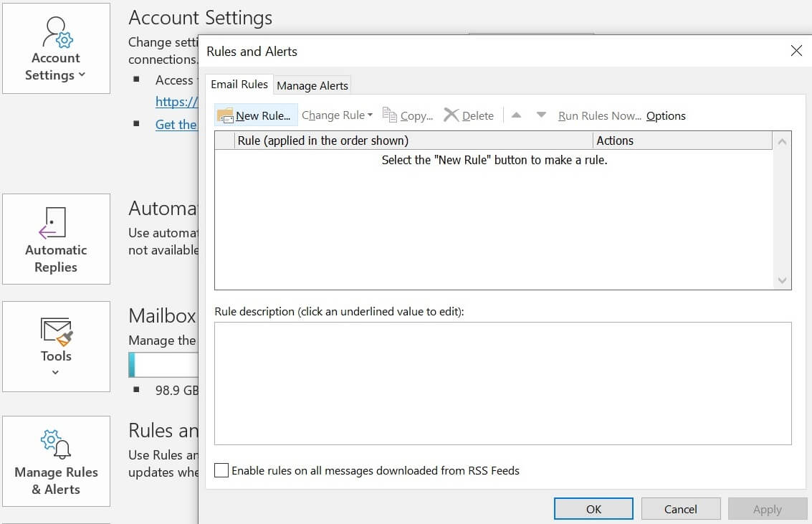Click the Delete X icon
This screenshot has height=524, width=812.
coord(451,115)
